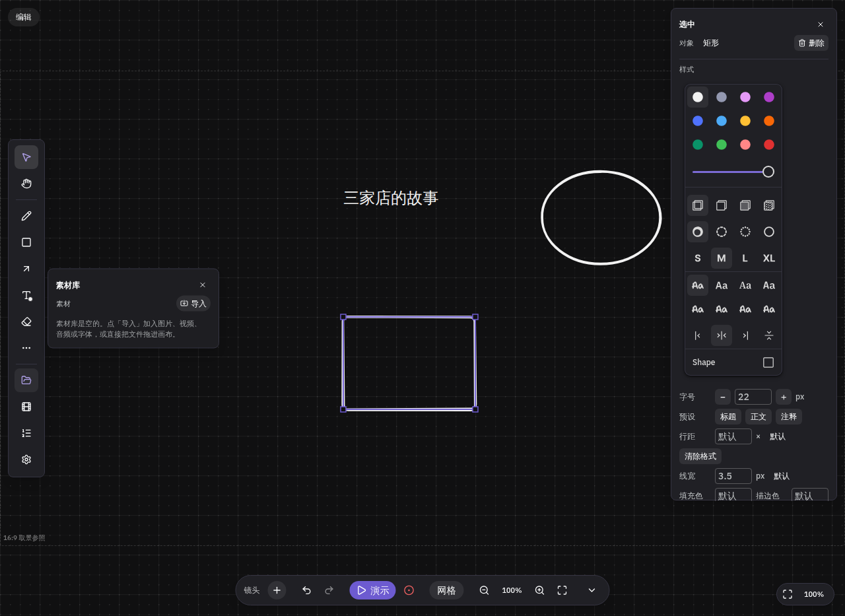Set fill style to solid

coord(745,205)
